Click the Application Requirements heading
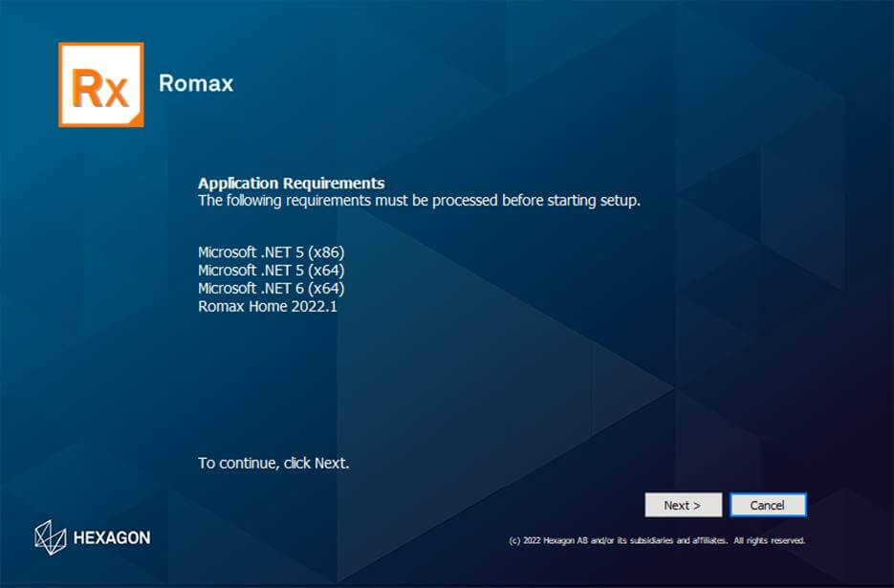Image resolution: width=894 pixels, height=588 pixels. click(291, 183)
